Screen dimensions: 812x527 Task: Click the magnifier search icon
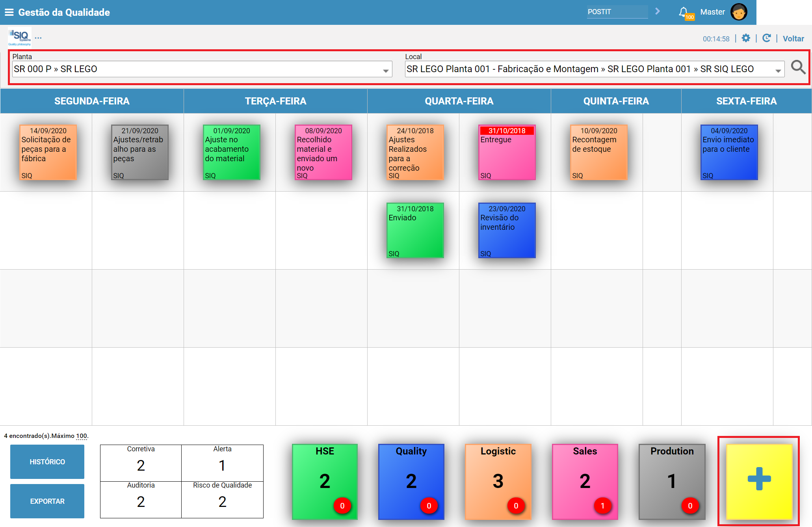(798, 68)
